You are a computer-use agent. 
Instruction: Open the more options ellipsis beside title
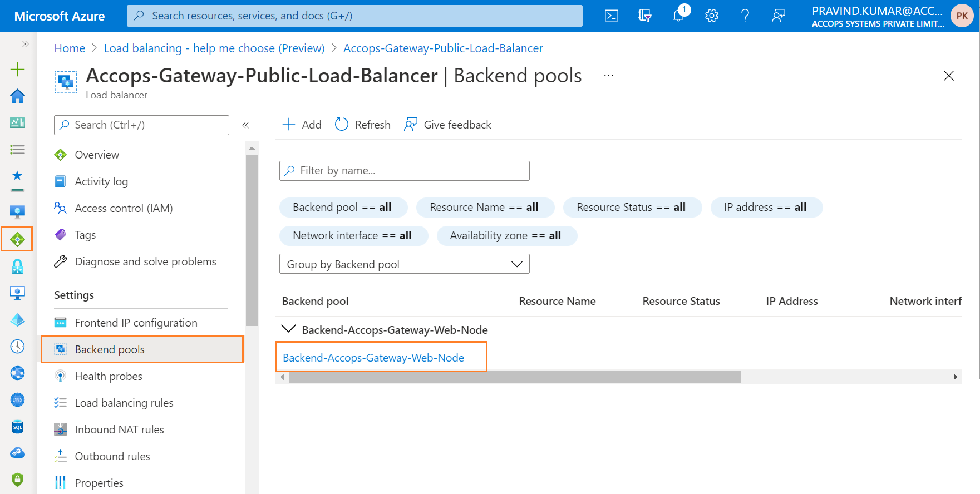[609, 76]
